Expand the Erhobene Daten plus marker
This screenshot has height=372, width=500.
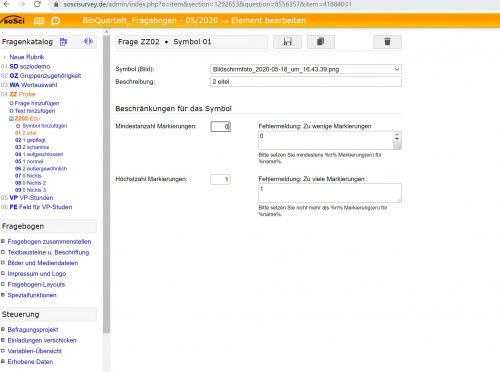[3, 361]
